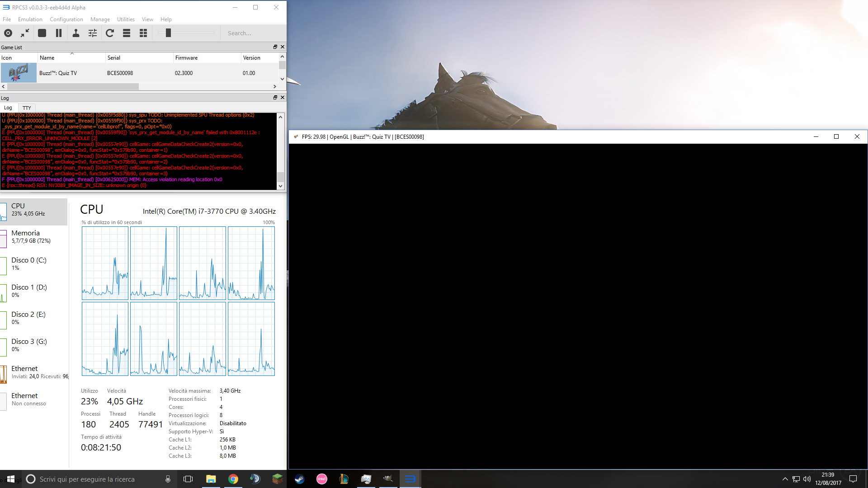Switch game list to list view mode
The width and height of the screenshot is (868, 488).
coord(127,33)
